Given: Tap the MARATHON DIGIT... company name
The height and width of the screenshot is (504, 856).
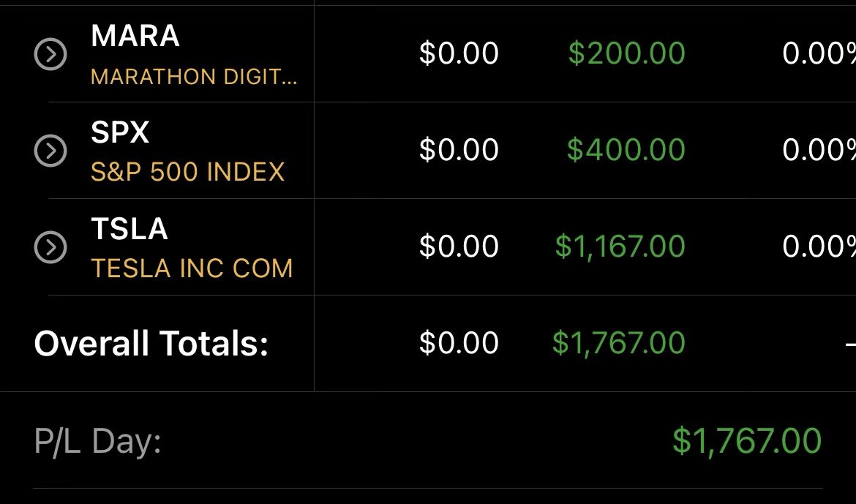Looking at the screenshot, I should [x=194, y=77].
